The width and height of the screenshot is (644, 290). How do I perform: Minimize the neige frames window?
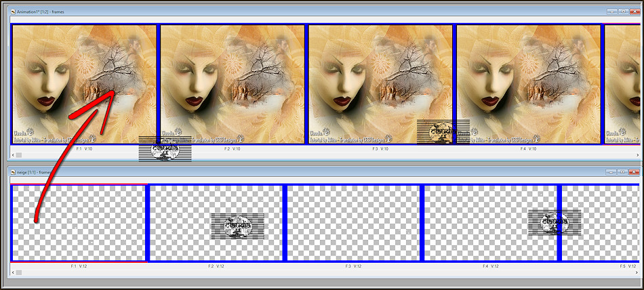(613, 171)
